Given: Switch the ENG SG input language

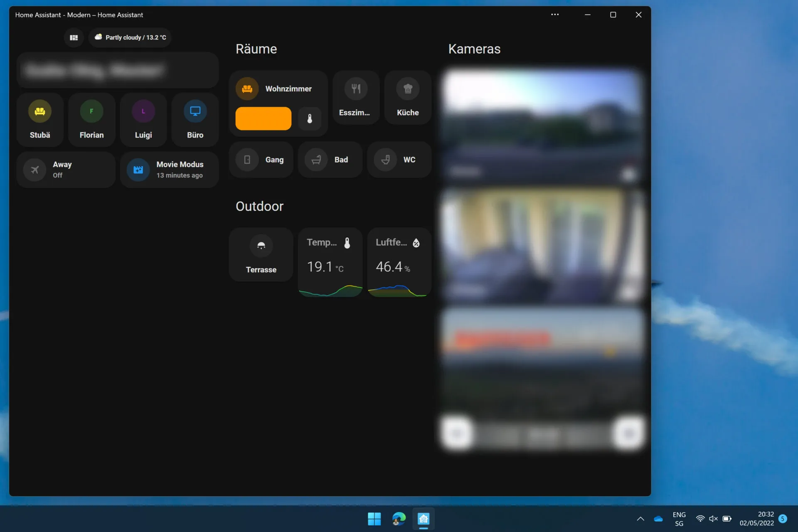Looking at the screenshot, I should coord(679,519).
